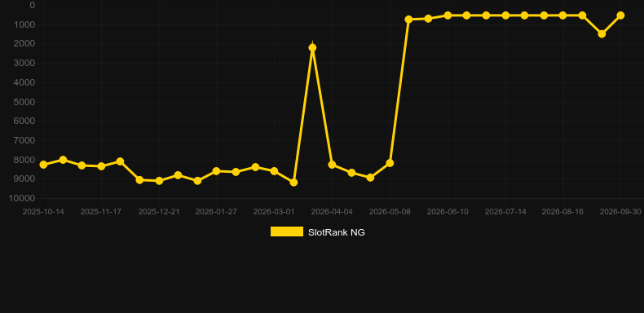
Task: Select the data point above 2026-08-16
Action: (x=562, y=15)
